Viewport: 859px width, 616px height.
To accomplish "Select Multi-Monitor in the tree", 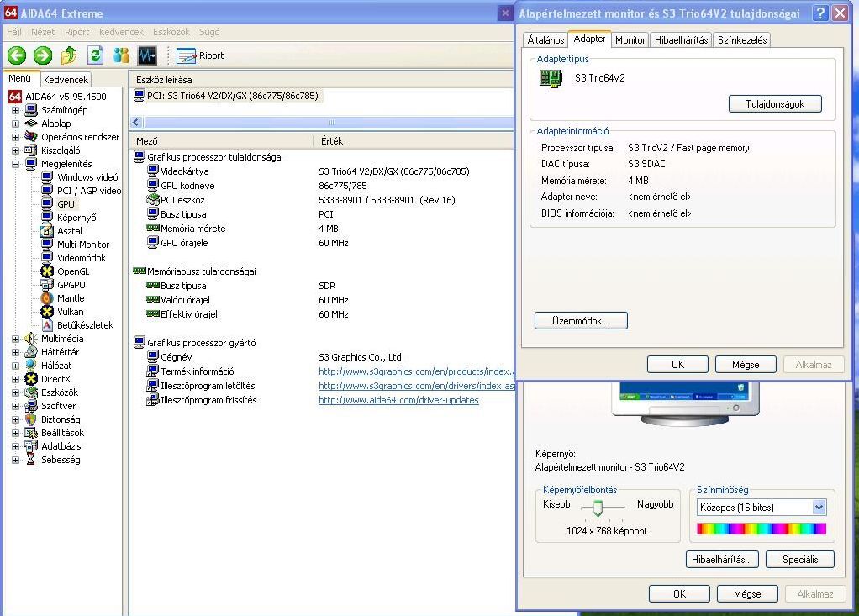I will pos(82,245).
